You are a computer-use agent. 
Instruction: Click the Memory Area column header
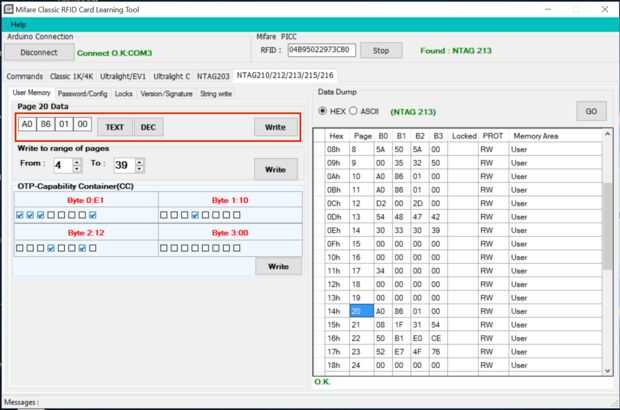(x=536, y=136)
